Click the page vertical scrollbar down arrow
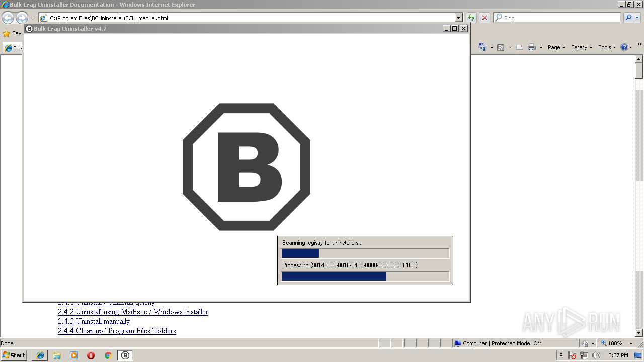 [639, 332]
